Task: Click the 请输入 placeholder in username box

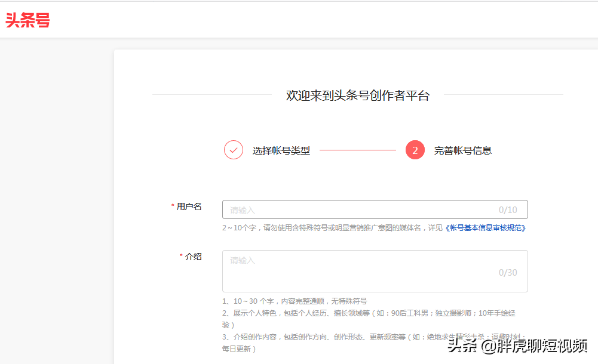Action: point(240,209)
